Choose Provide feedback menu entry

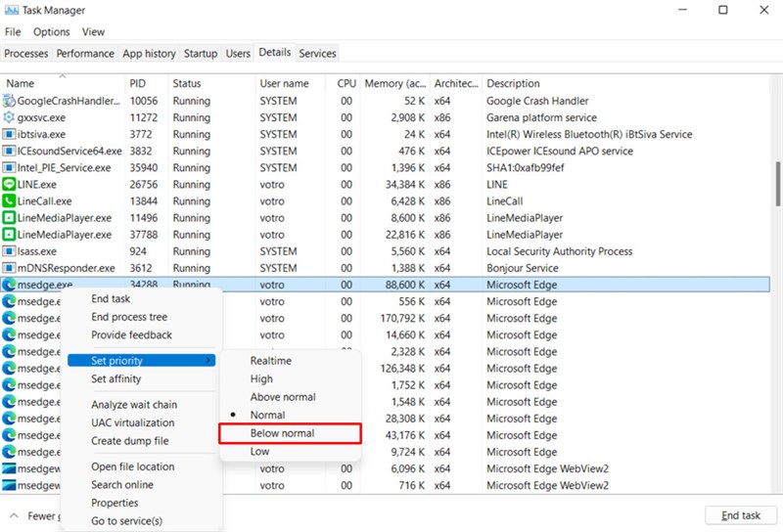(x=131, y=334)
